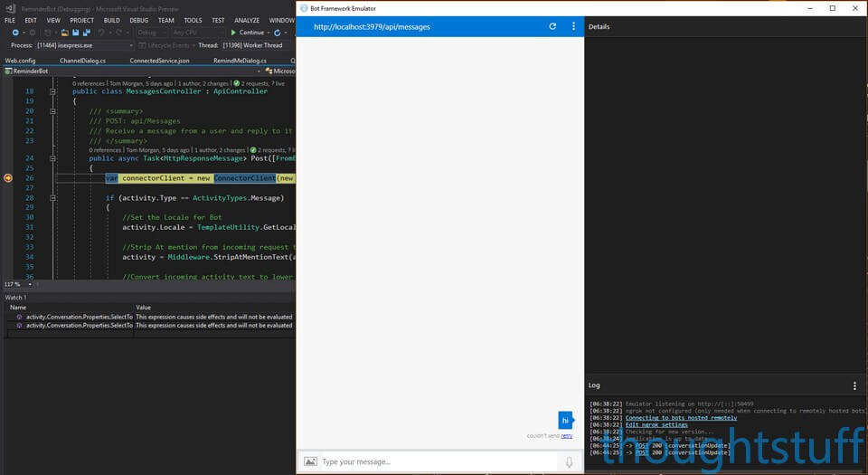This screenshot has height=475, width=868.
Task: Click the microphone icon in message box
Action: click(569, 461)
